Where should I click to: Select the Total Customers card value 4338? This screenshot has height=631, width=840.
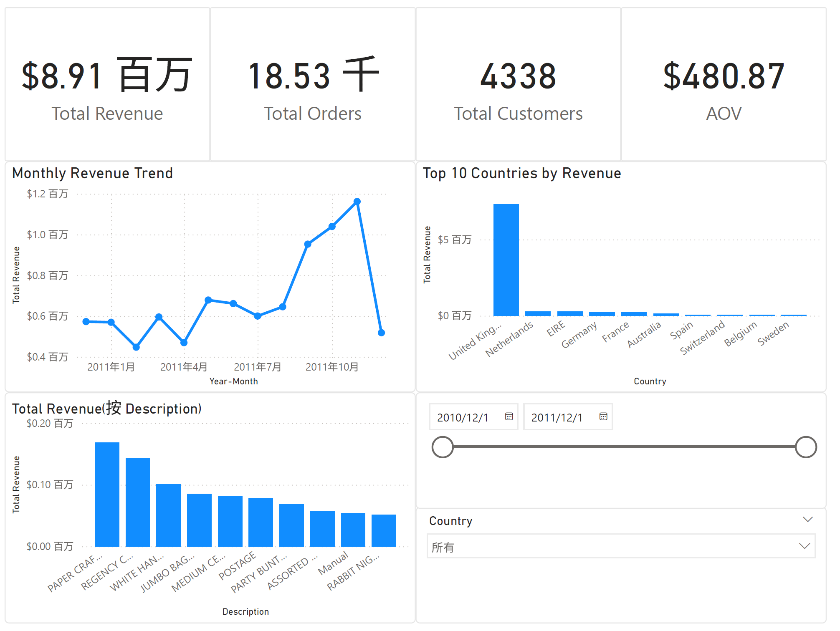518,76
